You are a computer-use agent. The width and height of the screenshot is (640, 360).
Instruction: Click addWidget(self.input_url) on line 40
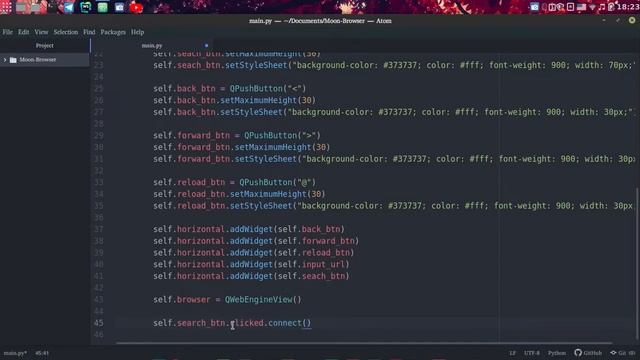(x=289, y=264)
